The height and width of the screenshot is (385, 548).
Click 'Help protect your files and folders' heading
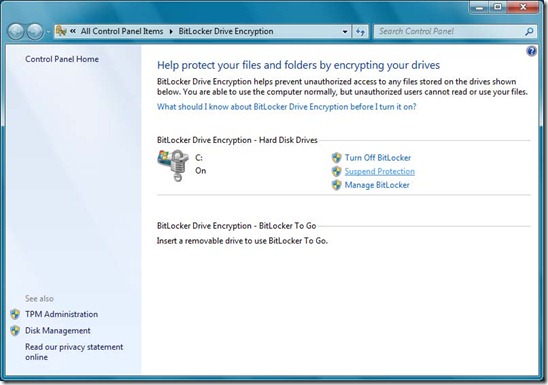click(298, 65)
